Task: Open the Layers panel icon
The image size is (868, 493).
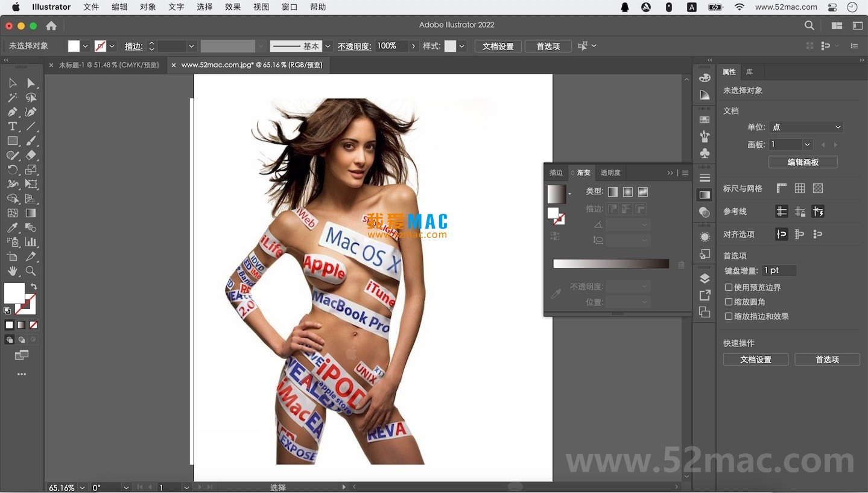Action: tap(705, 278)
